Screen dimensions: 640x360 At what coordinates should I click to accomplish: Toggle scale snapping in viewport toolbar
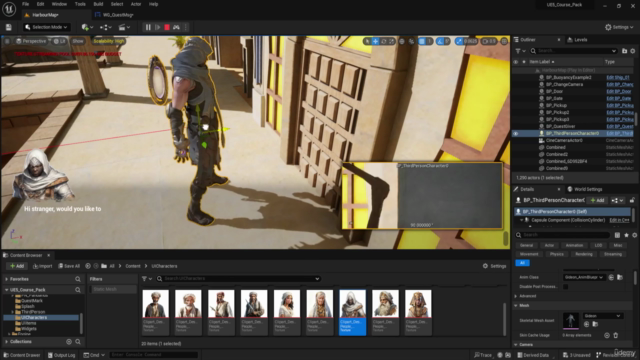click(460, 41)
